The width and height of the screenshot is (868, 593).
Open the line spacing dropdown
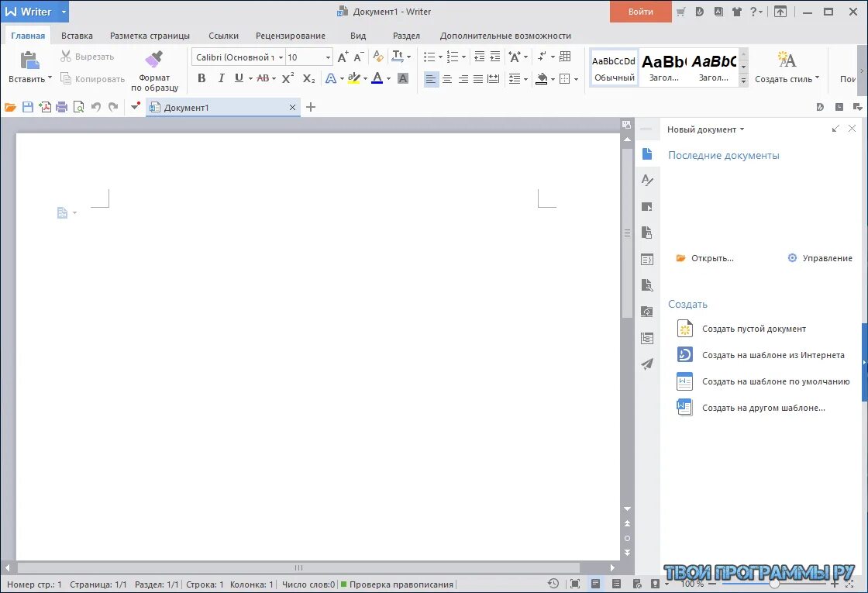point(525,79)
